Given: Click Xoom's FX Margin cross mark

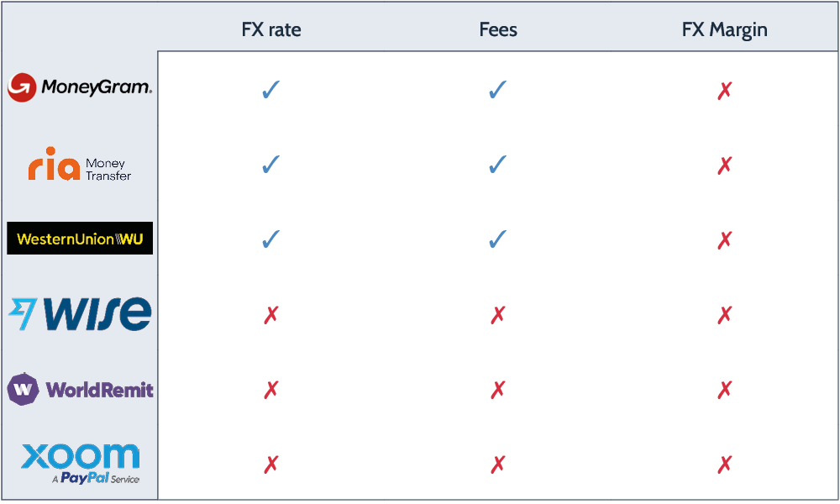Looking at the screenshot, I should [724, 465].
